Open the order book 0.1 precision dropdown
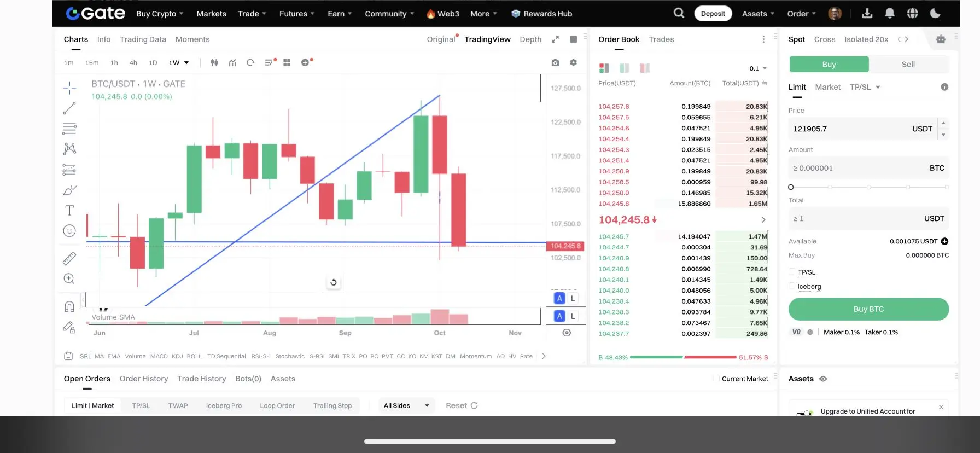The width and height of the screenshot is (980, 453). 758,68
